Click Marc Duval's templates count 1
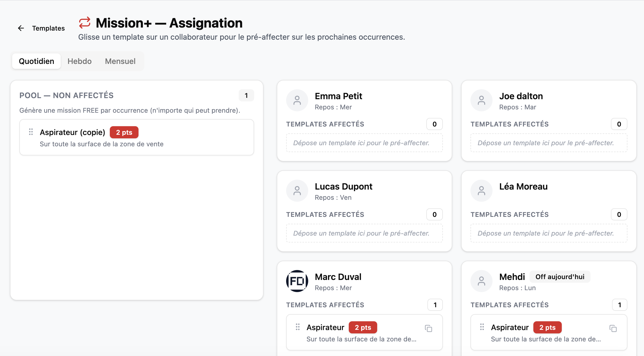 tap(435, 305)
